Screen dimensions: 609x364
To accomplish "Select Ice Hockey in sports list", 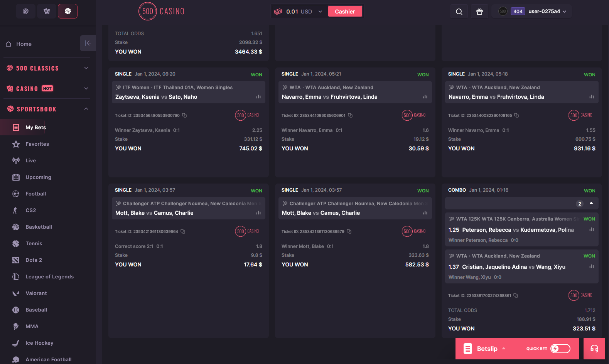I will tap(39, 343).
